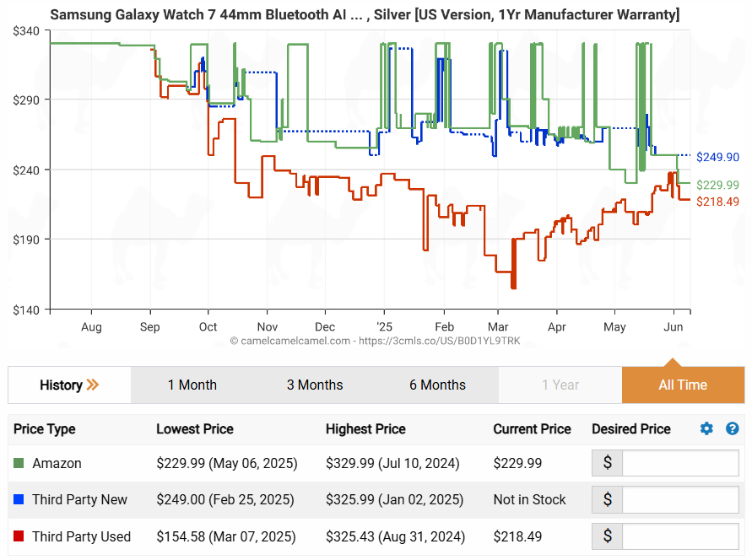Screen dimensions: 752x560
Task: Click the gear settings icon
Action: pyautogui.click(x=706, y=429)
